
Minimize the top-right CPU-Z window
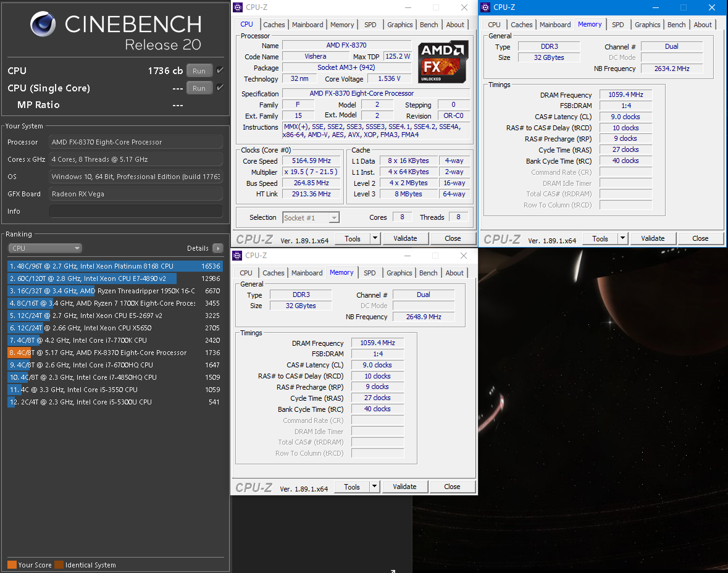[x=656, y=7]
